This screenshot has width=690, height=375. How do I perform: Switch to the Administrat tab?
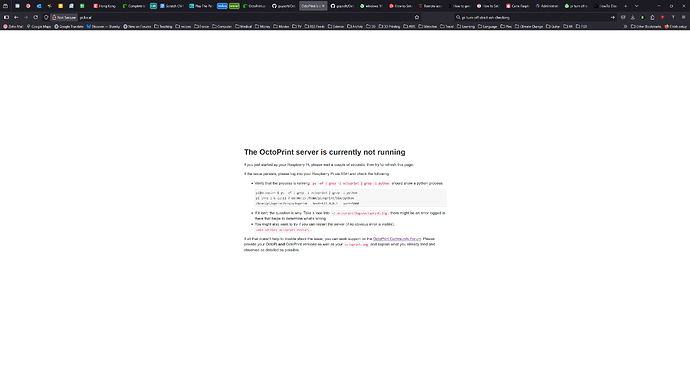547,6
